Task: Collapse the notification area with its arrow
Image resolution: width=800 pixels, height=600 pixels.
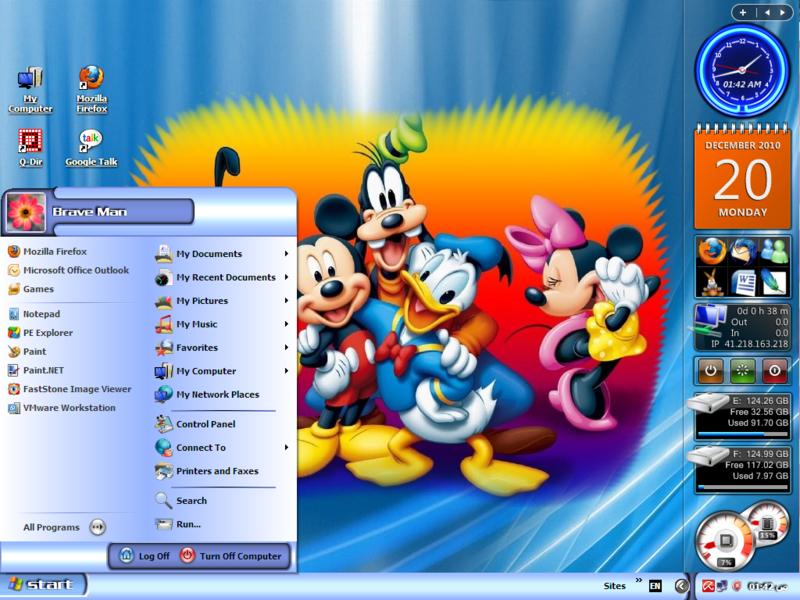Action: point(682,585)
